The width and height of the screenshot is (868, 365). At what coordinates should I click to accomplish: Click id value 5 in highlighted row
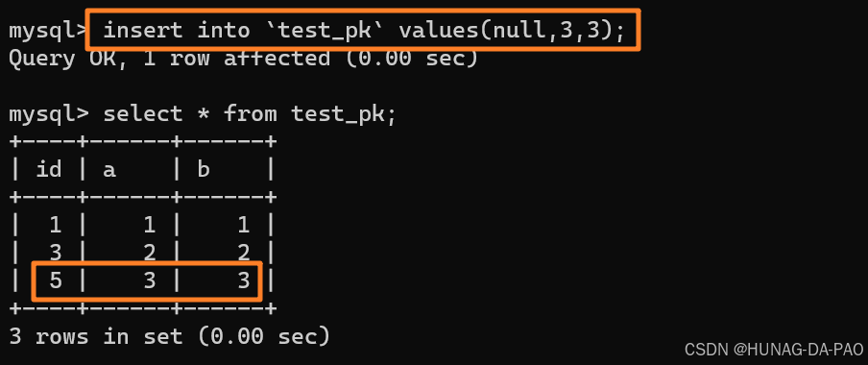pyautogui.click(x=56, y=281)
